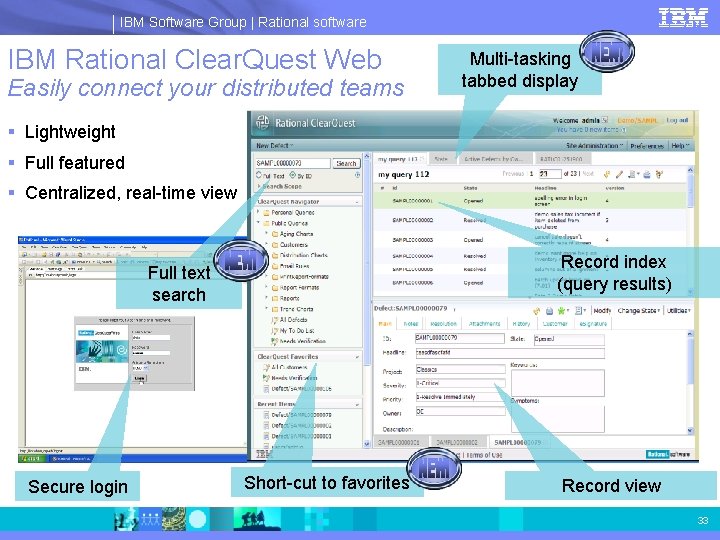Select result row SAMPL00000002
The image size is (720, 540).
[x=530, y=220]
